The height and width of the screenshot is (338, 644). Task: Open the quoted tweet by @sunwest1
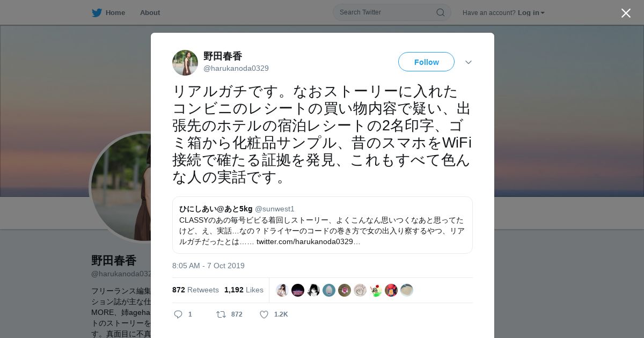[323, 225]
